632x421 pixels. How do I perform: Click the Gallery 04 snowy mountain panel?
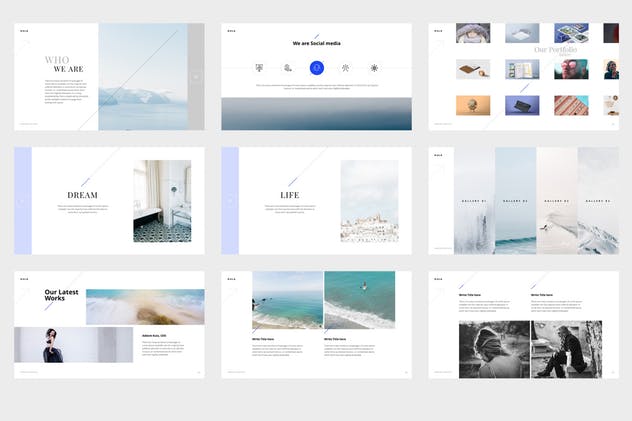tap(598, 201)
